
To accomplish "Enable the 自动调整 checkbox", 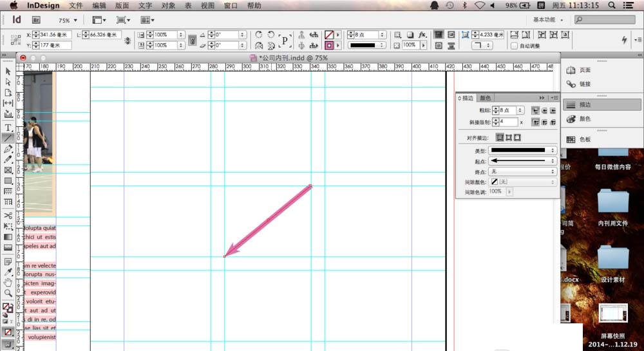I will (514, 46).
